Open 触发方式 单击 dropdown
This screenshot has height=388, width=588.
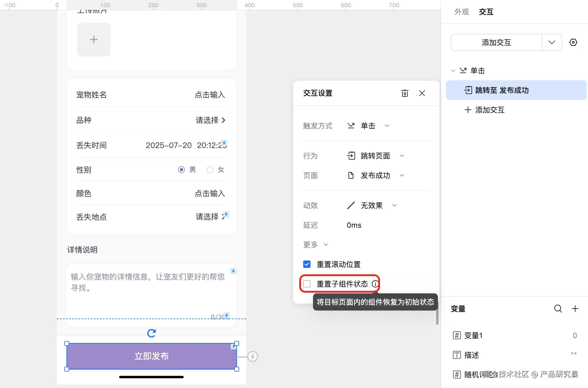[368, 126]
